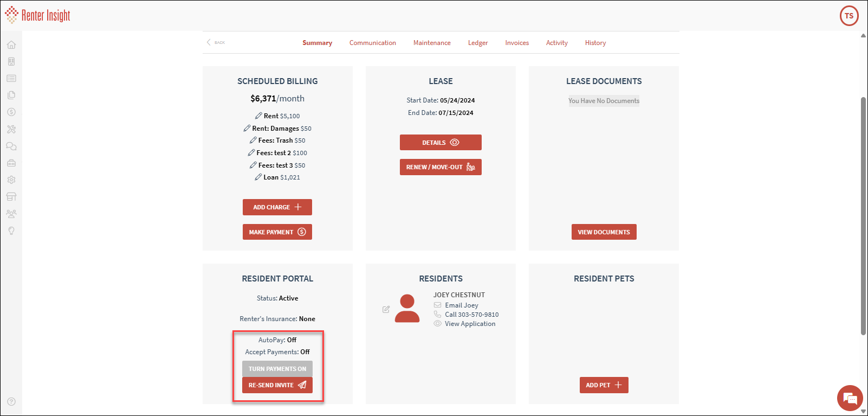This screenshot has width=868, height=416.
Task: Click the lightbulb icon in the sidebar
Action: (x=11, y=231)
